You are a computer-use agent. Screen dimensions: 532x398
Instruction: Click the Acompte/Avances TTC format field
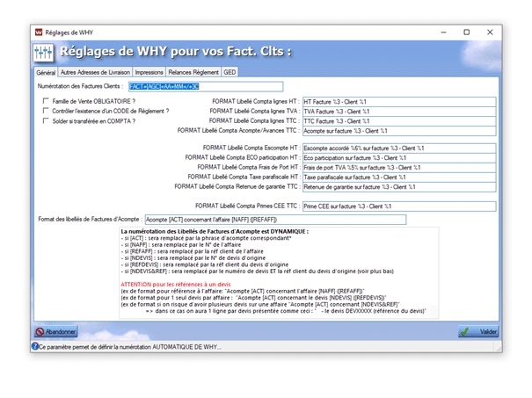pos(399,131)
